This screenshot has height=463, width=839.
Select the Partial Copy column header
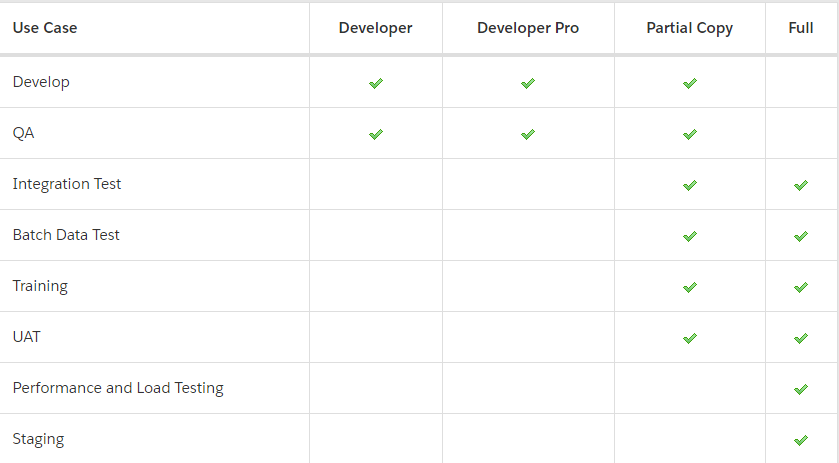pos(690,28)
